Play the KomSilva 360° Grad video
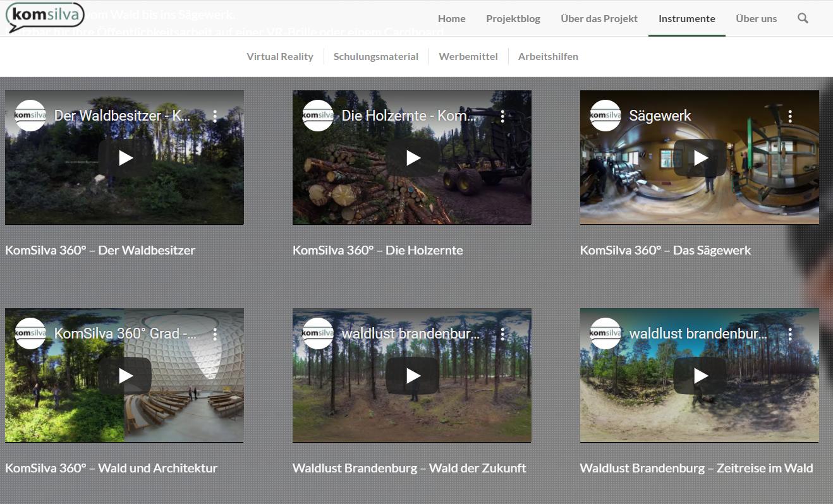This screenshot has height=504, width=833. [x=125, y=376]
